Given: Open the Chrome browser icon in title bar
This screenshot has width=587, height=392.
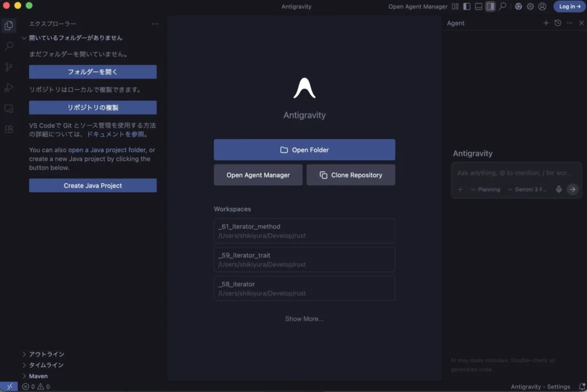Looking at the screenshot, I should tap(518, 6).
